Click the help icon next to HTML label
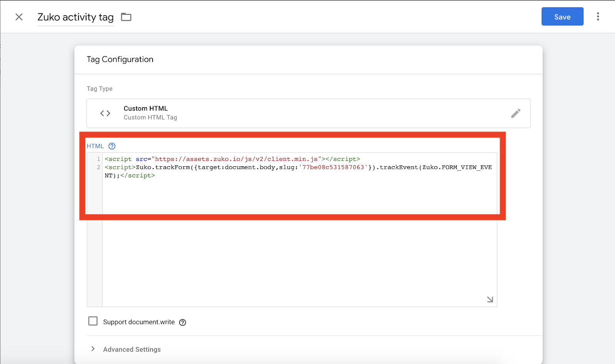This screenshot has width=615, height=364. (112, 146)
